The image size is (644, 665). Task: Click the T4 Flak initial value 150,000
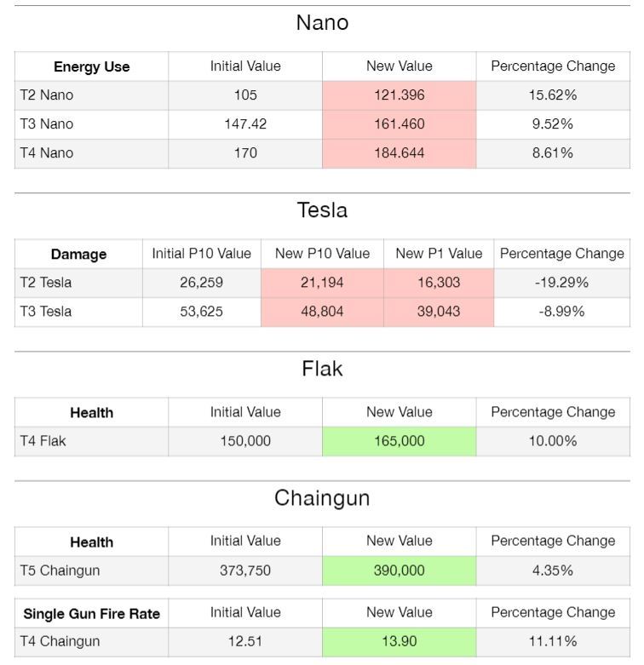tap(245, 441)
